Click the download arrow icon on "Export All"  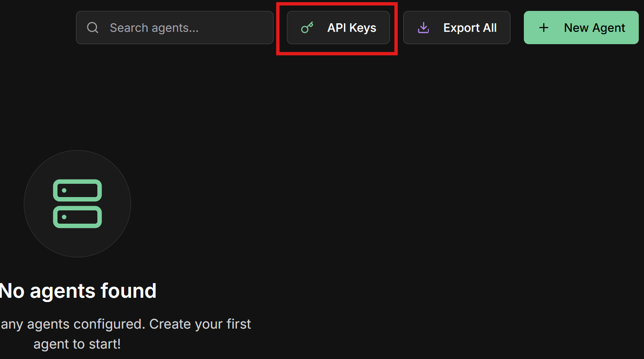pyautogui.click(x=423, y=28)
